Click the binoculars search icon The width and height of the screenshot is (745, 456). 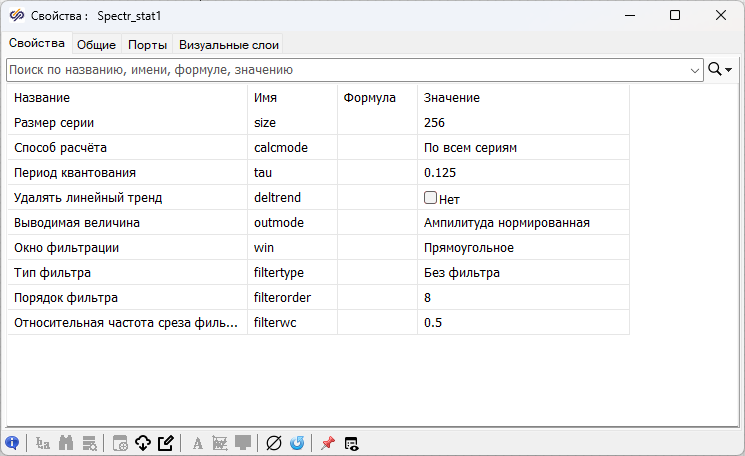point(67,443)
